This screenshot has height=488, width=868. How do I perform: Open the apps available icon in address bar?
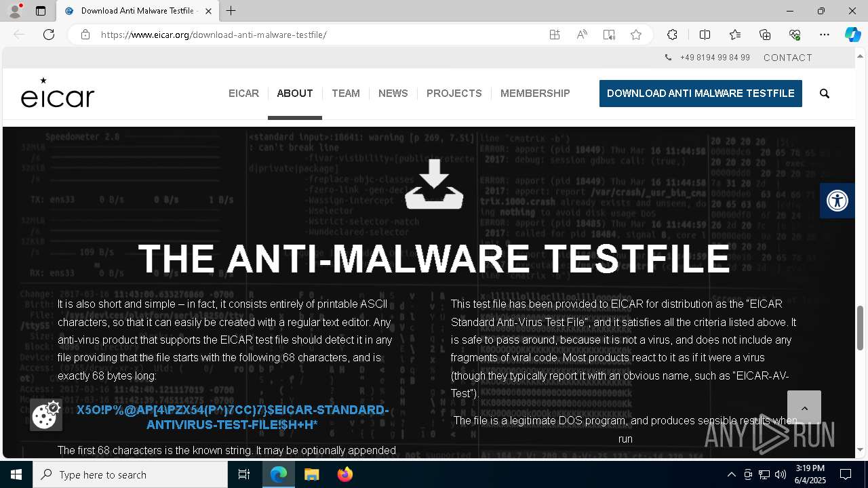click(x=555, y=35)
